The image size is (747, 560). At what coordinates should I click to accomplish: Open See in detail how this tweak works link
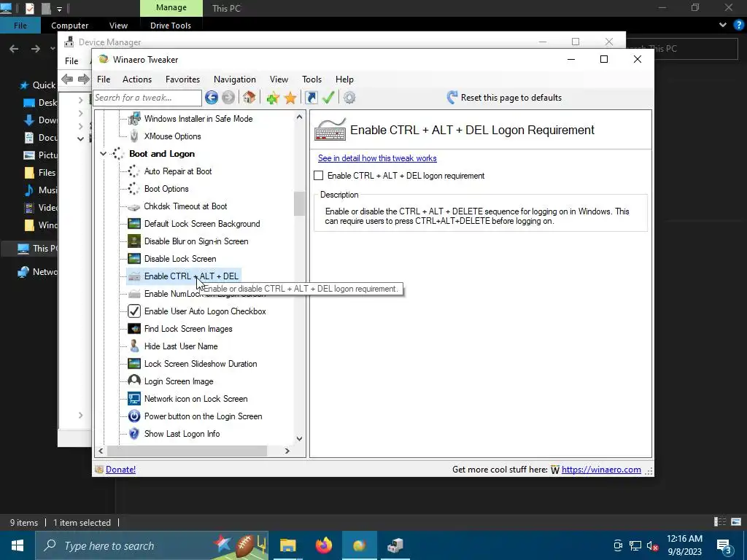(x=377, y=158)
